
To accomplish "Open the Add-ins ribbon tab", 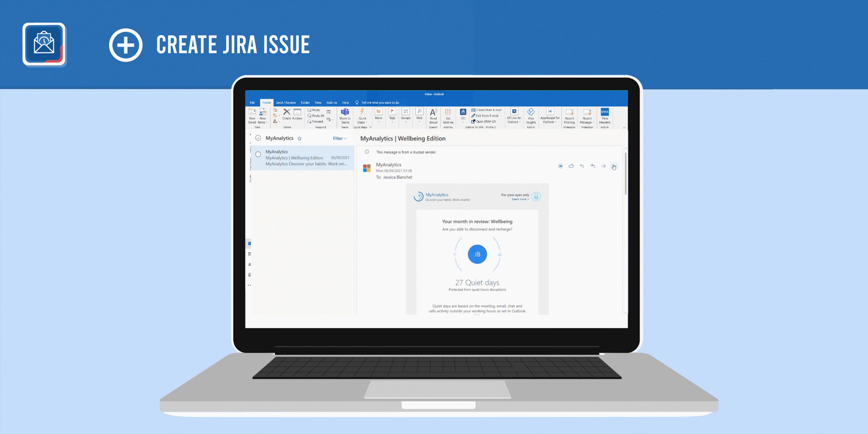I will (332, 103).
